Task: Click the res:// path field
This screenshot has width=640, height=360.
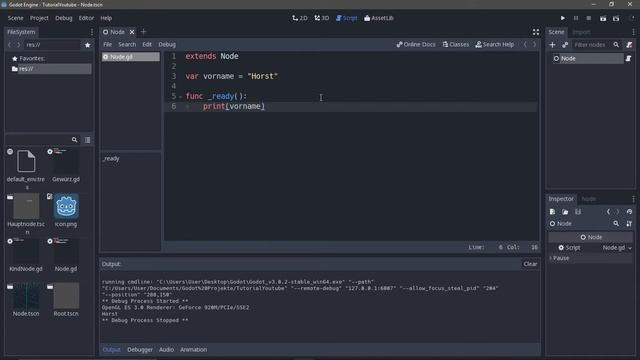Action: coord(52,45)
